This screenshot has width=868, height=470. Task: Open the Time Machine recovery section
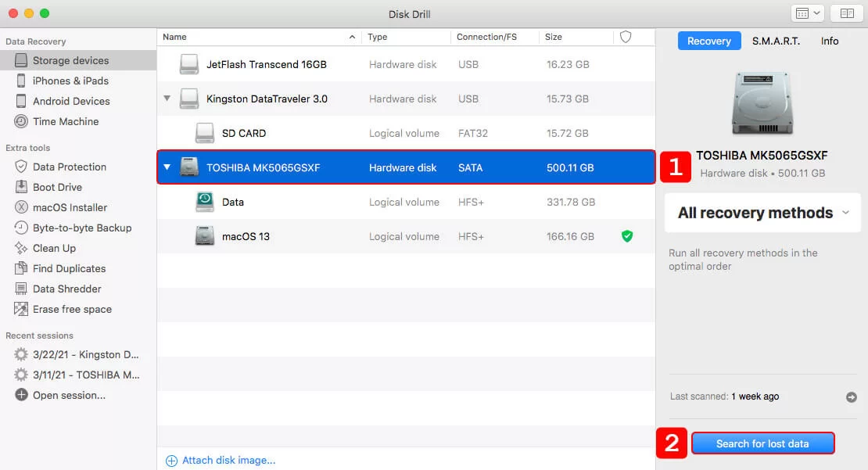pyautogui.click(x=67, y=121)
